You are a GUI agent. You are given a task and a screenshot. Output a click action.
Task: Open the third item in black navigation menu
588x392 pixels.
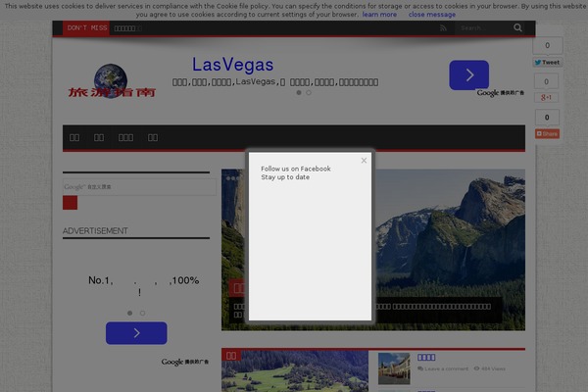tap(125, 137)
